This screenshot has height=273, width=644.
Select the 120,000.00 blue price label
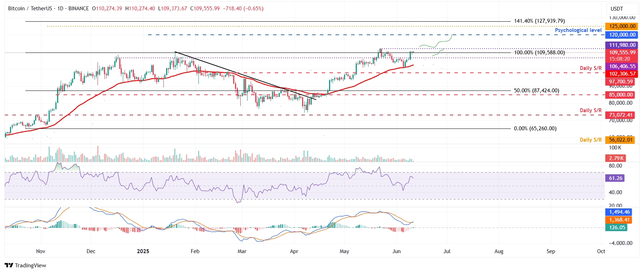(x=622, y=35)
